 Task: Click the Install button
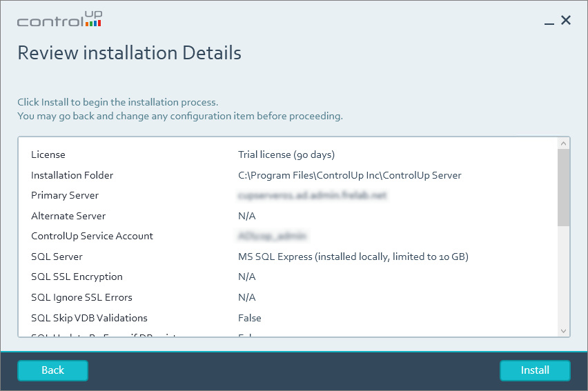click(x=535, y=370)
